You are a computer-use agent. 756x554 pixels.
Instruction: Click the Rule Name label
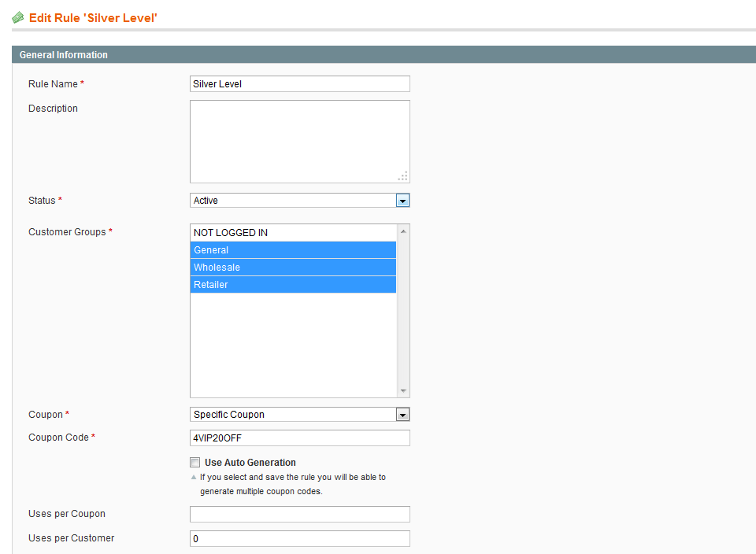53,84
